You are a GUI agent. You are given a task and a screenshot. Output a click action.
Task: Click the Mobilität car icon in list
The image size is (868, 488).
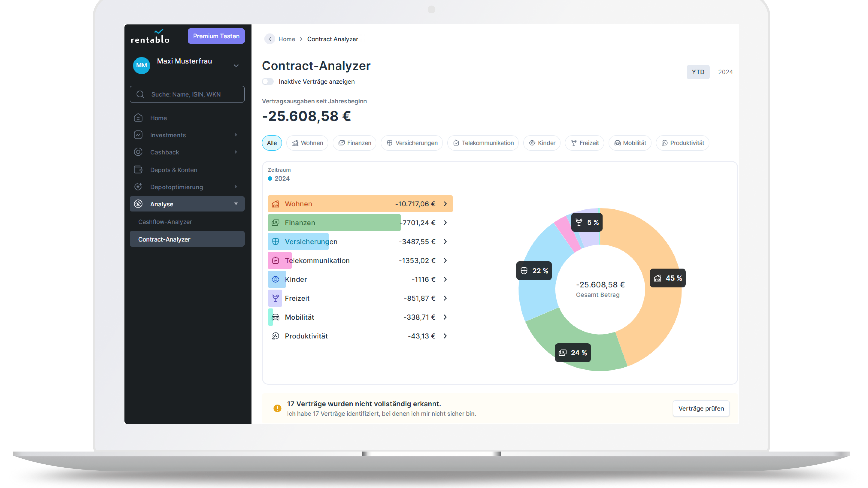coord(276,317)
